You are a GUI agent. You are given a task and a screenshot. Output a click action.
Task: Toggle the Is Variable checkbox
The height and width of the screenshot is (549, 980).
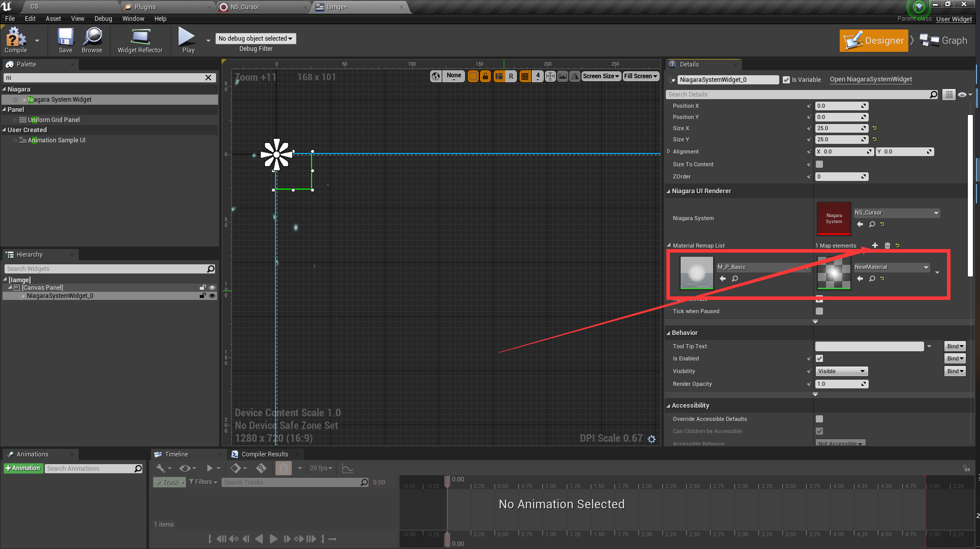coord(785,79)
